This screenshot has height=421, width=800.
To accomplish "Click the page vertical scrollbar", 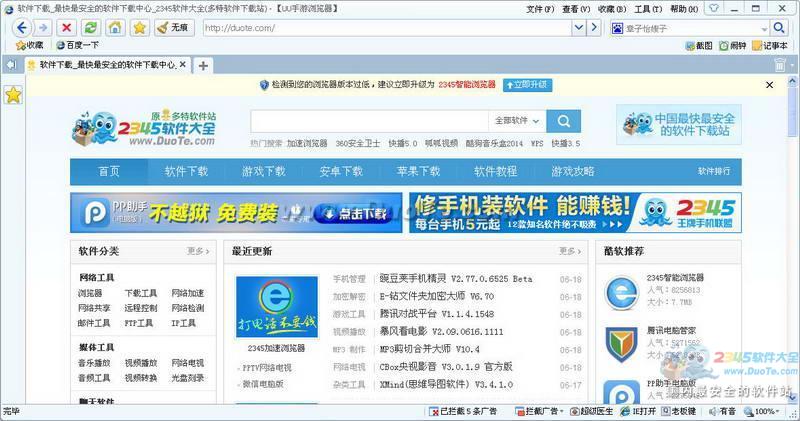I will point(792,240).
